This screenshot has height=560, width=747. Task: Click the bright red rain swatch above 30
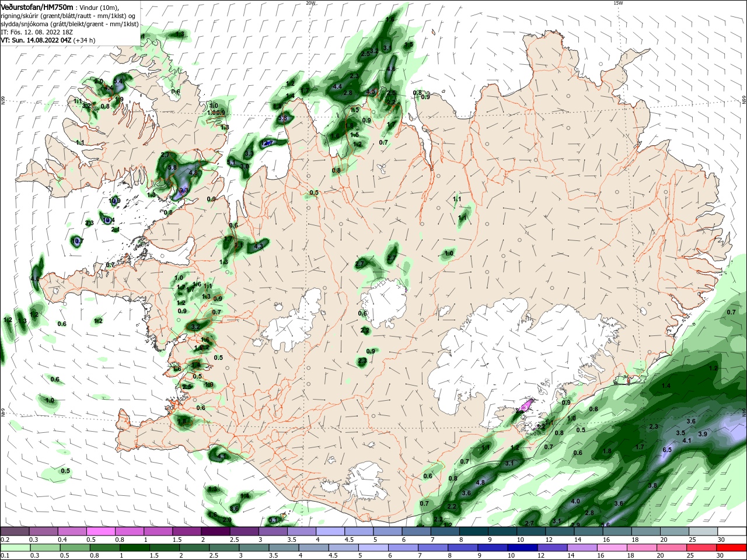click(x=732, y=548)
